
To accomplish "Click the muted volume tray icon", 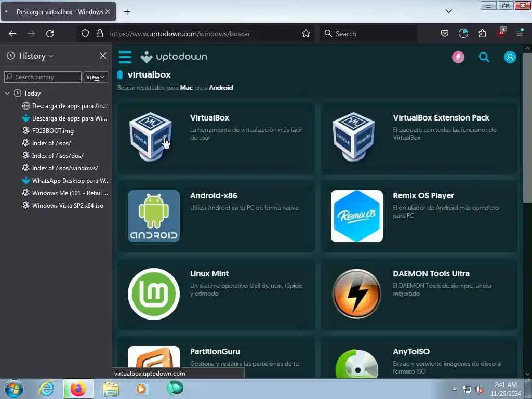I will tap(480, 390).
